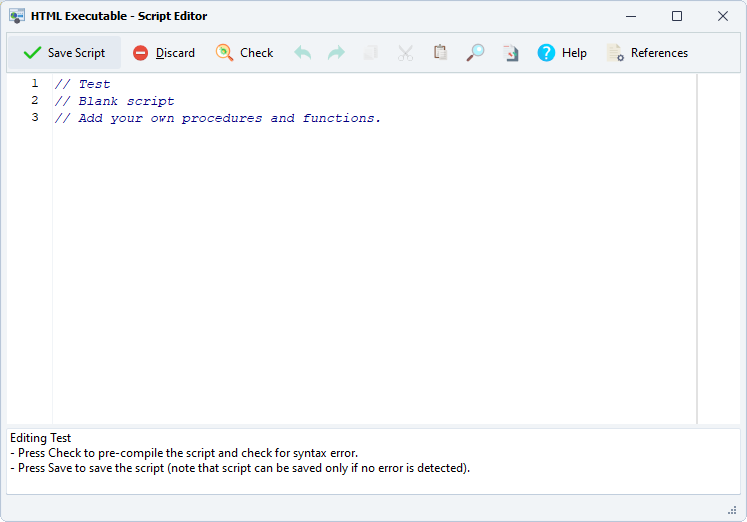Image resolution: width=747 pixels, height=522 pixels.
Task: Open the References toolbar item
Action: tap(647, 53)
